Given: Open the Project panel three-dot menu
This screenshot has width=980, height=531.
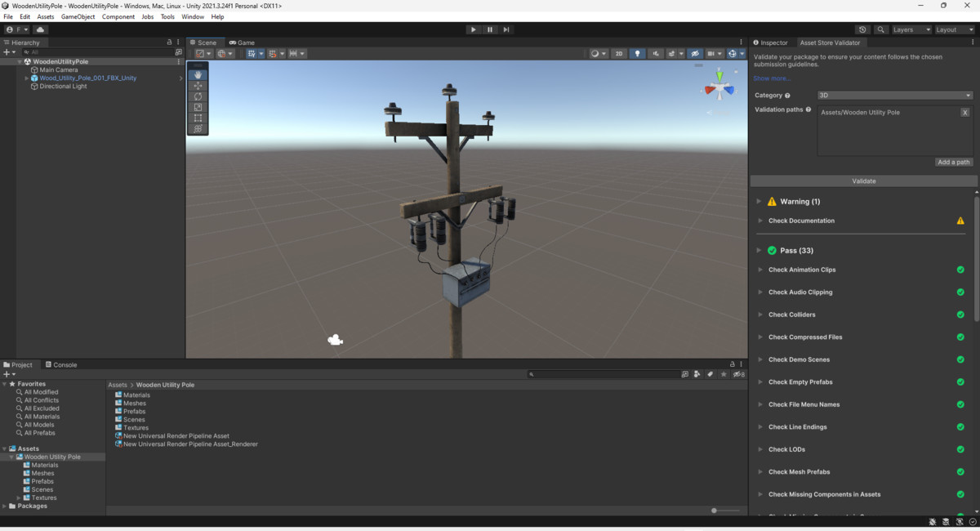Looking at the screenshot, I should pyautogui.click(x=742, y=364).
